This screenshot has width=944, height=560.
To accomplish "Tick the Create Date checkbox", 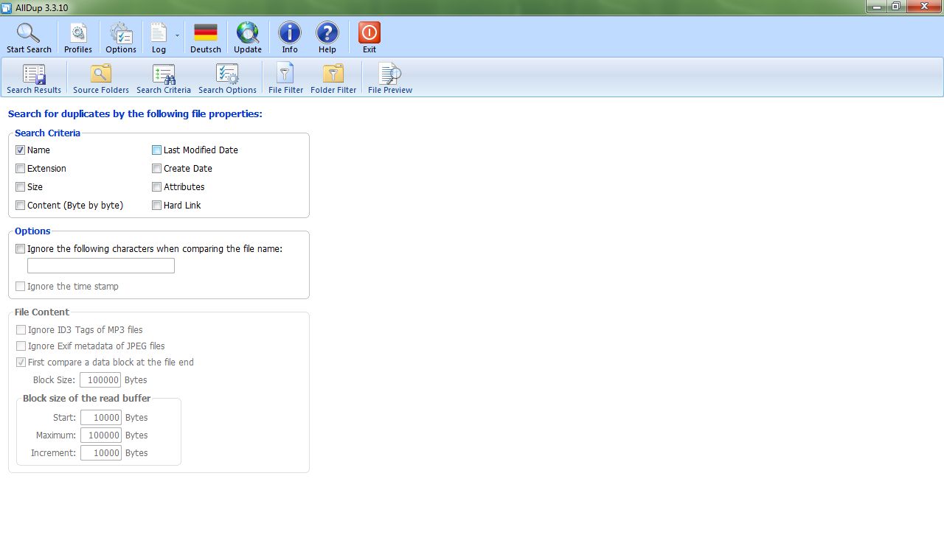I will click(x=157, y=168).
